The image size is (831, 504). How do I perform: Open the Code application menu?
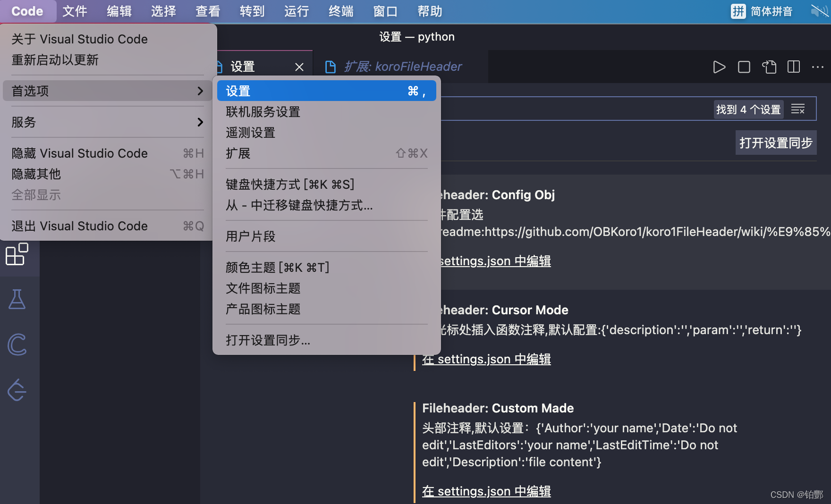(x=27, y=11)
